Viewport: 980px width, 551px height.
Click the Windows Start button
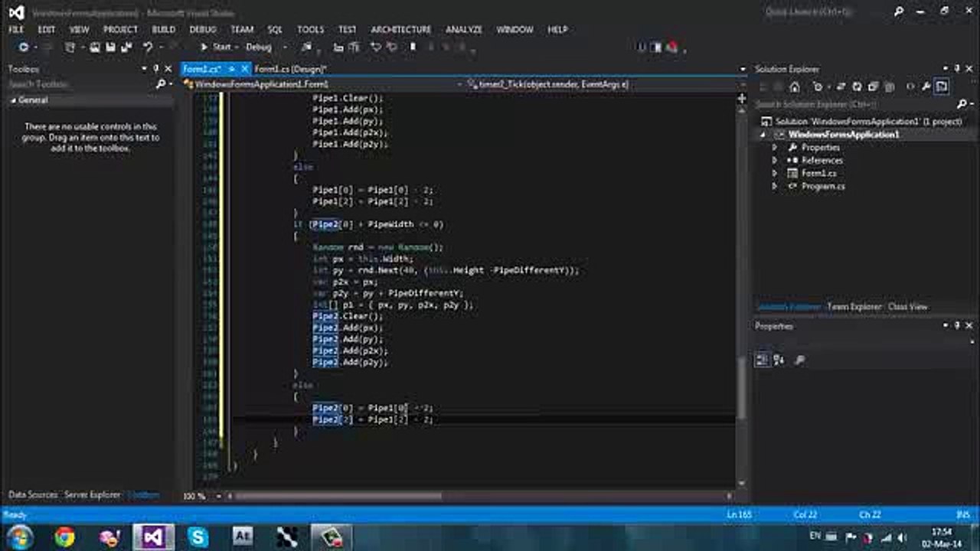[x=19, y=536]
